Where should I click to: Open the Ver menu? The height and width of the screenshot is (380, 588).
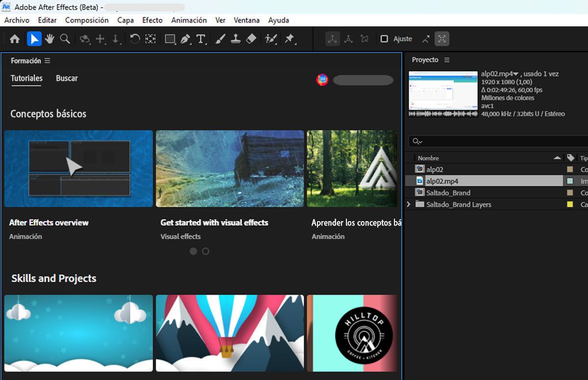coord(220,20)
